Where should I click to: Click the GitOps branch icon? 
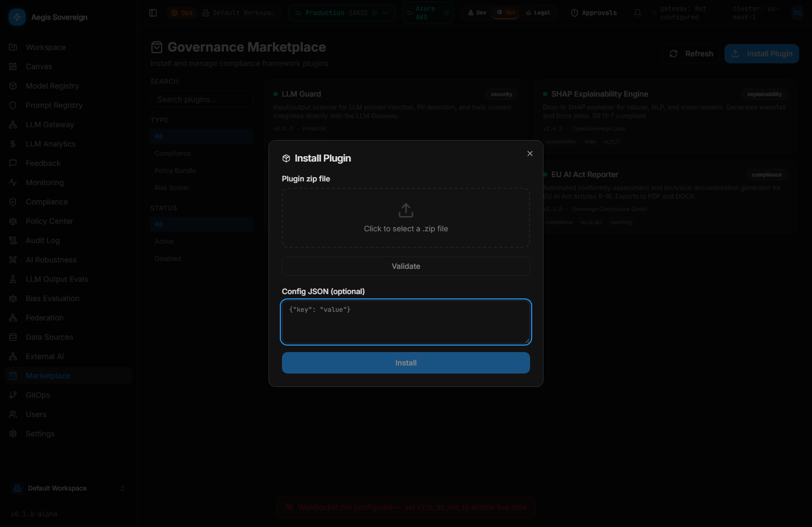13,395
